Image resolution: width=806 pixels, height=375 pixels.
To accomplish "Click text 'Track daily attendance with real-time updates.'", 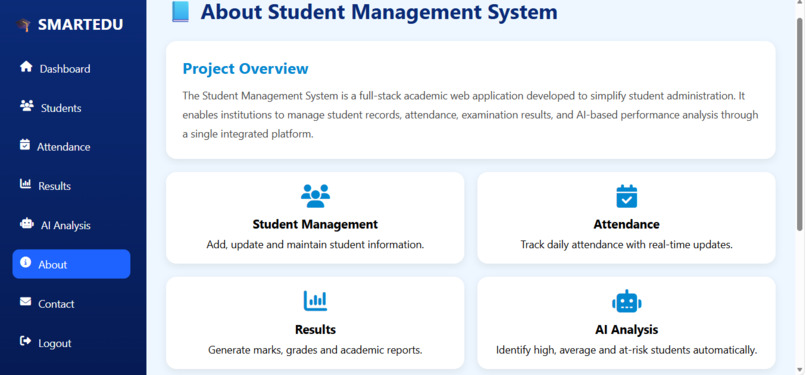I will 626,245.
